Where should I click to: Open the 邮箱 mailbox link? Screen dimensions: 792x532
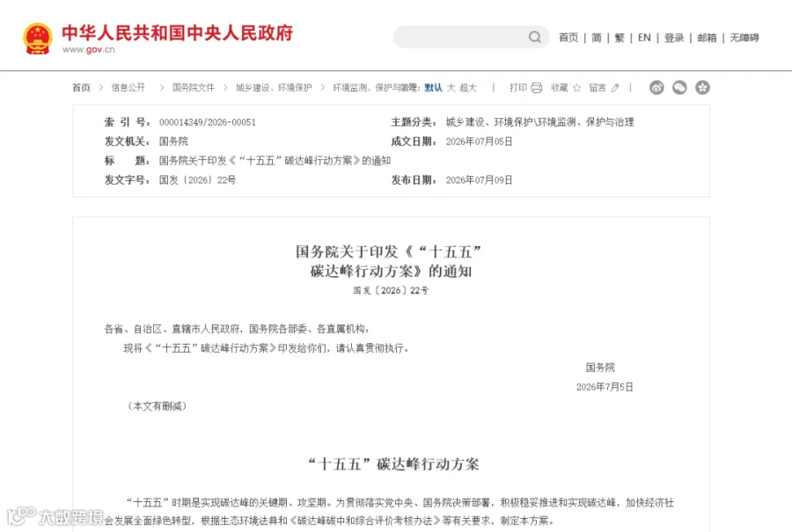(707, 37)
